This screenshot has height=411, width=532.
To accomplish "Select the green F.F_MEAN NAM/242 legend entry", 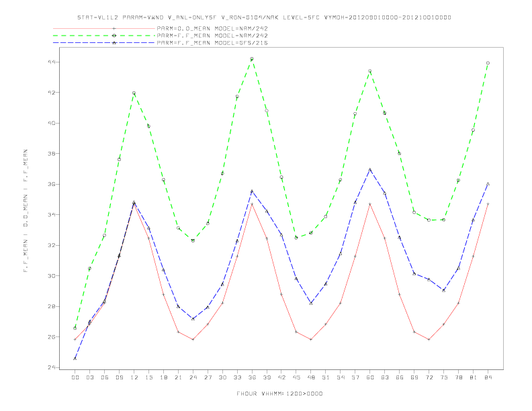I will [161, 36].
